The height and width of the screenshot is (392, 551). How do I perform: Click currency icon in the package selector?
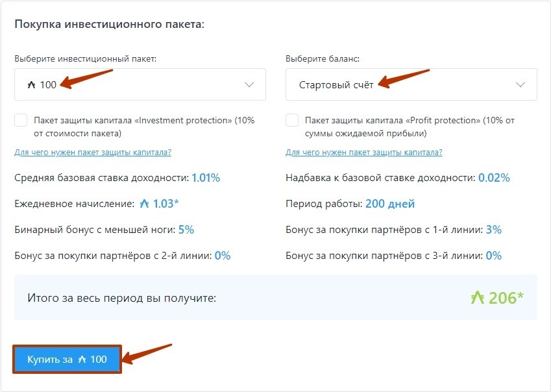coord(32,84)
